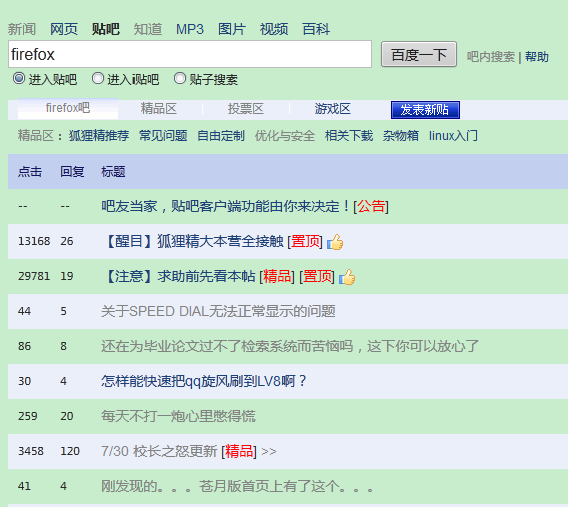Click 置顶 tag on 狐狸精大本营全接触 row
The image size is (568, 507).
point(305,241)
